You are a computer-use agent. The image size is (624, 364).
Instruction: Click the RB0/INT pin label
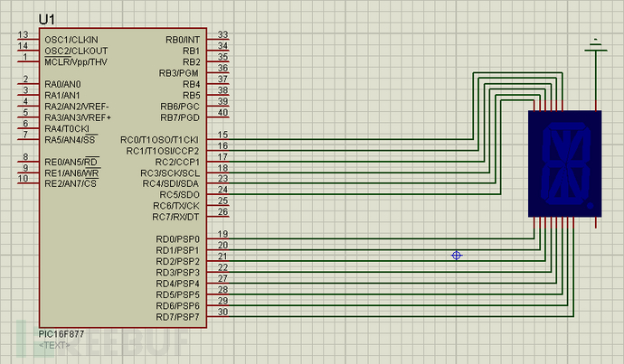click(183, 40)
